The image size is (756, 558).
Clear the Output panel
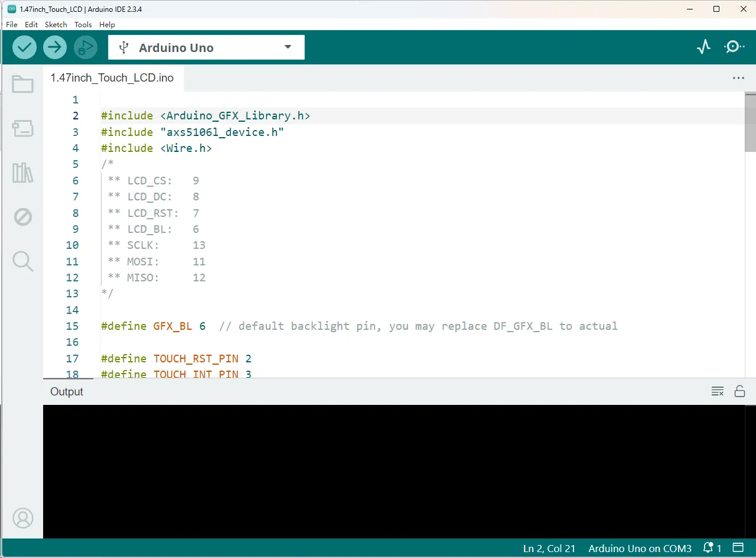(718, 391)
